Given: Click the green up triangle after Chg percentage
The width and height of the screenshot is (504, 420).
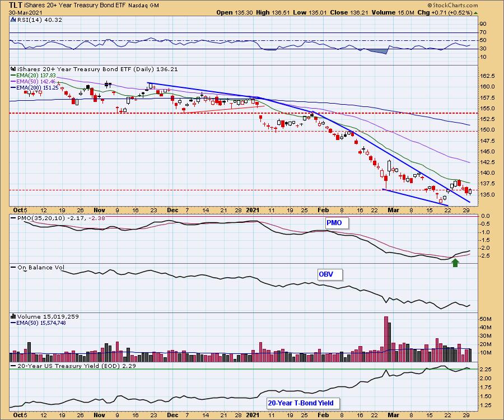Looking at the screenshot, I should point(475,13).
